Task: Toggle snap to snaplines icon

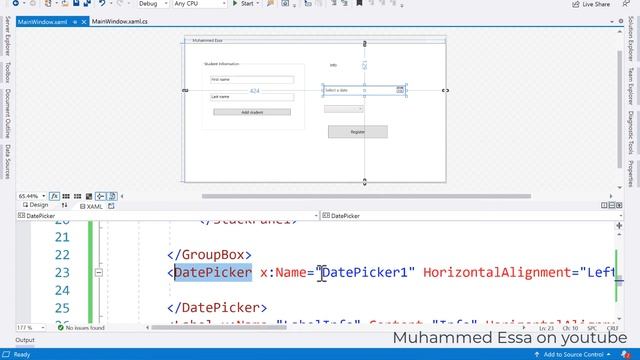Action: [x=100, y=196]
